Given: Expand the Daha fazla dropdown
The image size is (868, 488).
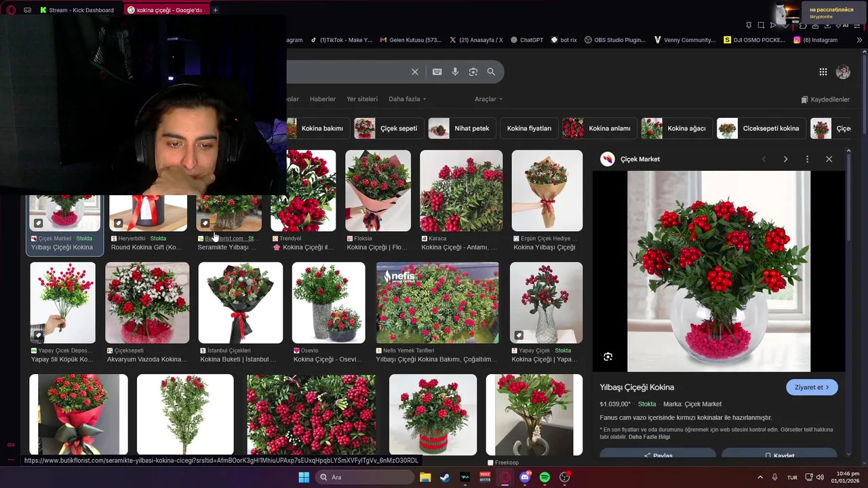Looking at the screenshot, I should [x=407, y=99].
